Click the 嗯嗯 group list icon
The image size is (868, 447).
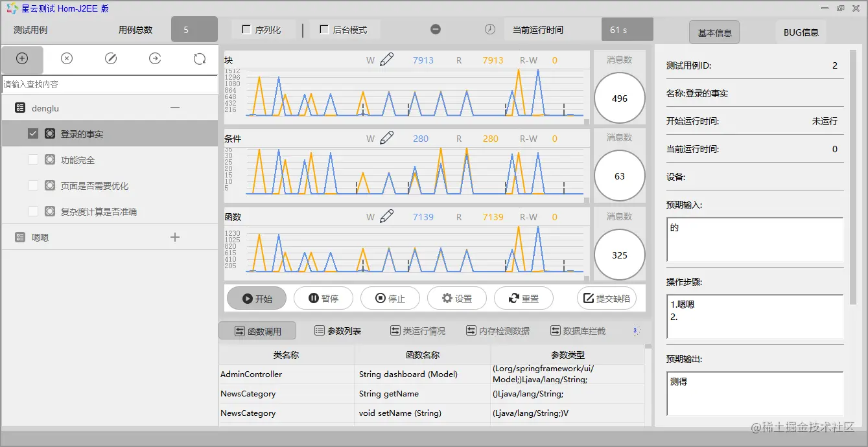(x=20, y=238)
